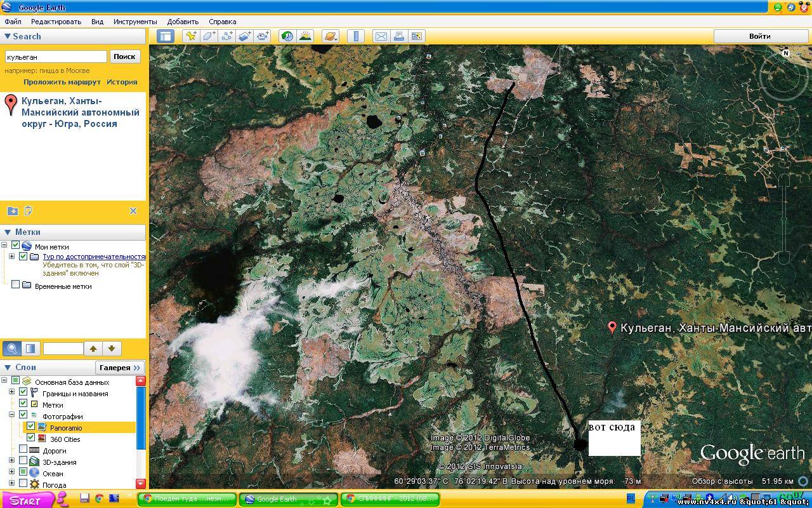Click the north compass N indicator

[x=785, y=53]
